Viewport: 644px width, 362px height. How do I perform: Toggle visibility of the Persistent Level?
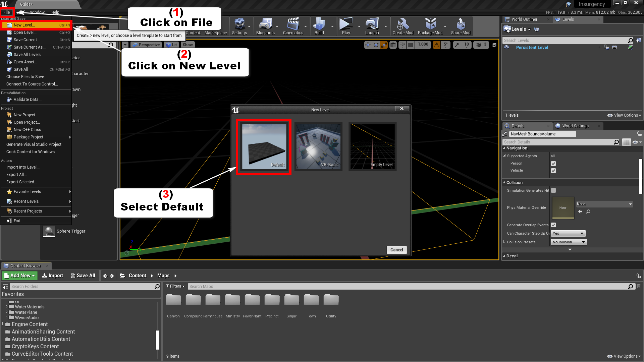[506, 47]
